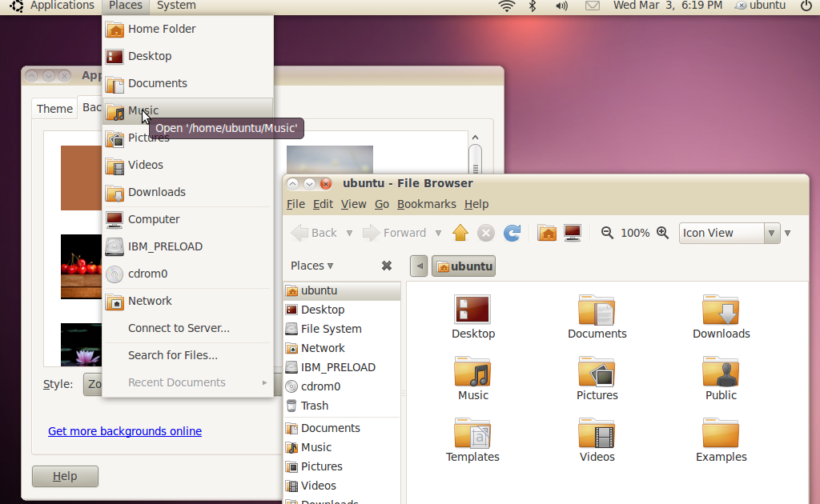Screen dimensions: 820x504
Task: Open cdrom0 in the Places menu
Action: [187, 273]
